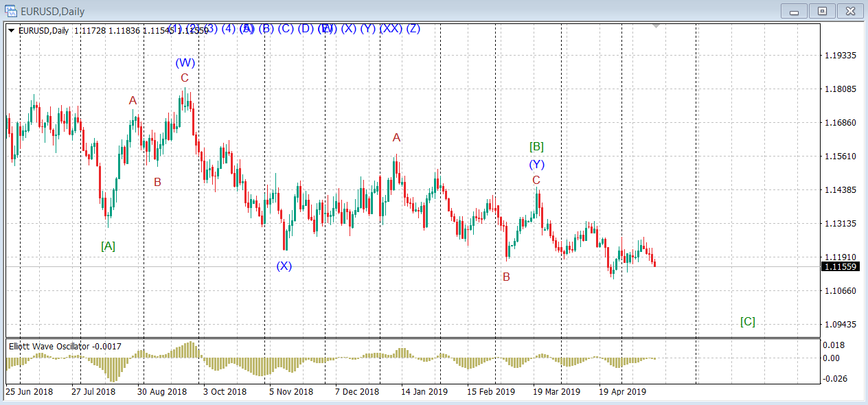Click the 30 Aug 2018 date label
Screen dimensions: 868x405
pos(162,392)
